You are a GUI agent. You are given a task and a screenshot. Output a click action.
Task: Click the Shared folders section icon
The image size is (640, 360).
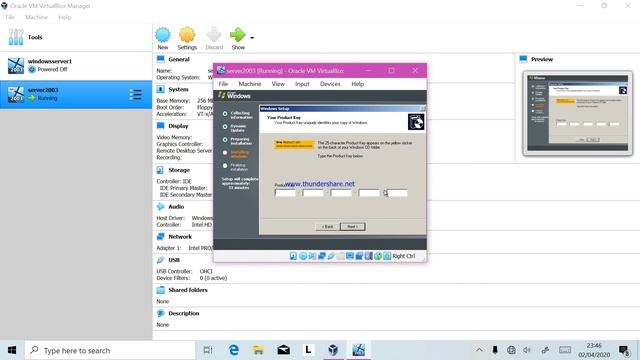click(160, 290)
